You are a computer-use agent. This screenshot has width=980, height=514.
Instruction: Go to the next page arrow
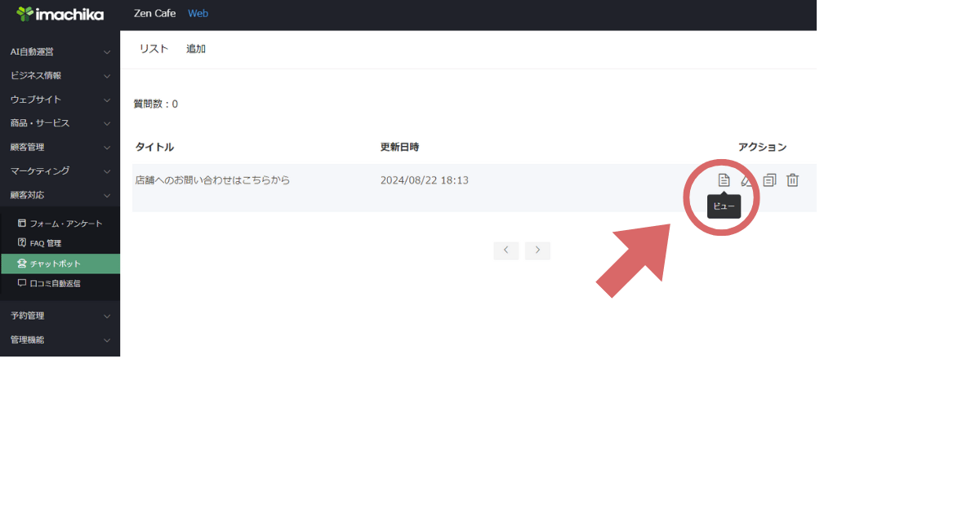tap(537, 250)
